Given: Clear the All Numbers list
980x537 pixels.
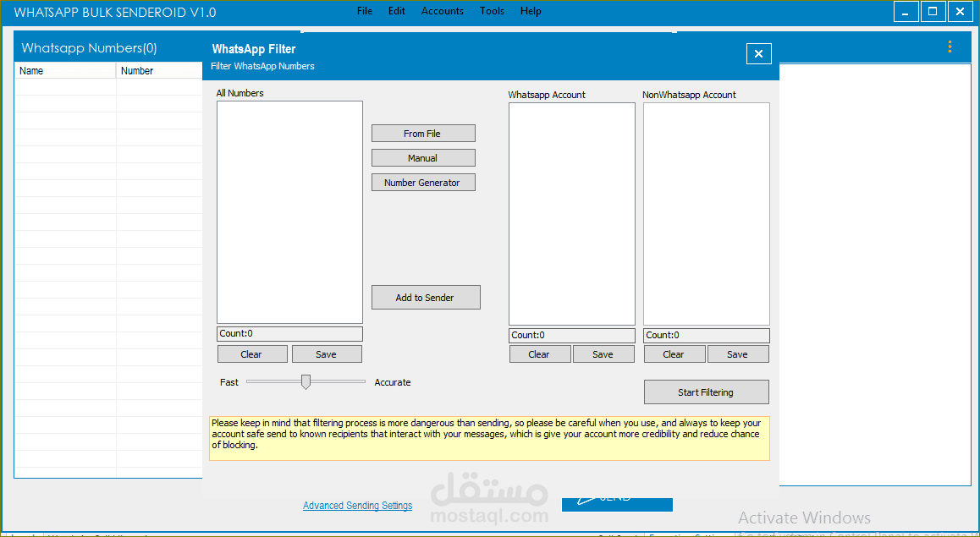Looking at the screenshot, I should click(252, 354).
